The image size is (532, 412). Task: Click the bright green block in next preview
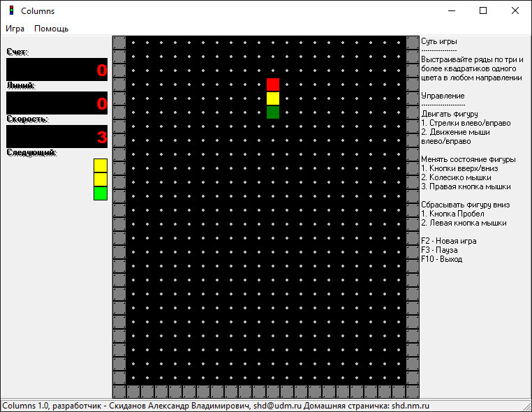pos(101,193)
